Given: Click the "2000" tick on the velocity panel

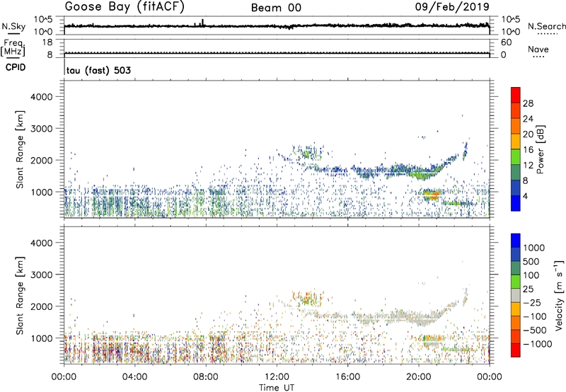Looking at the screenshot, I should [41, 306].
